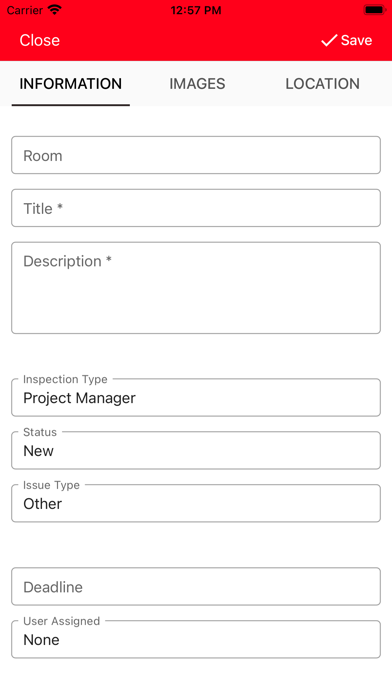
Task: Open the Issue Type selector showing Other
Action: [196, 503]
